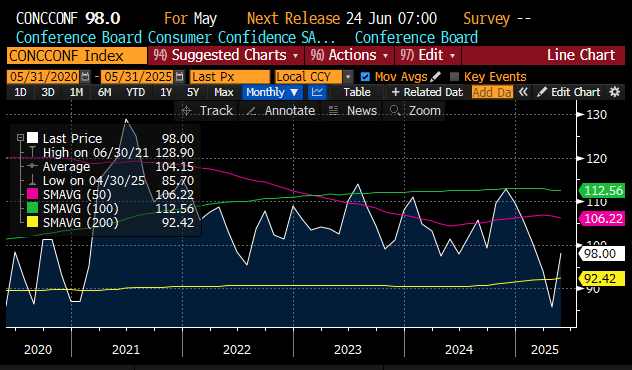632x370 pixels.
Task: Change the Monthly periodicity dropdown
Action: [272, 92]
